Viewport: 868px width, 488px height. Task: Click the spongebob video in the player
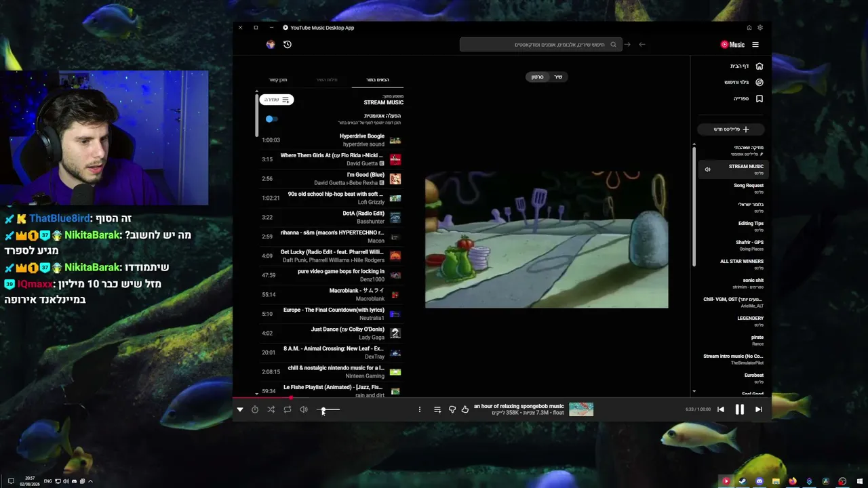[x=547, y=240]
